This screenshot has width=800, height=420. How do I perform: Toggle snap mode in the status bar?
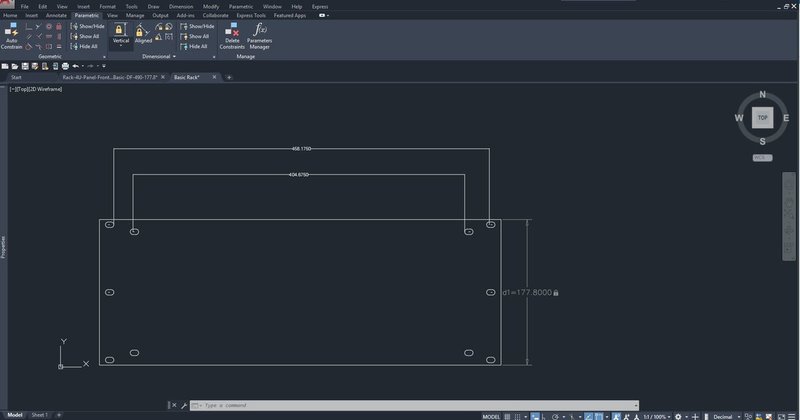517,416
